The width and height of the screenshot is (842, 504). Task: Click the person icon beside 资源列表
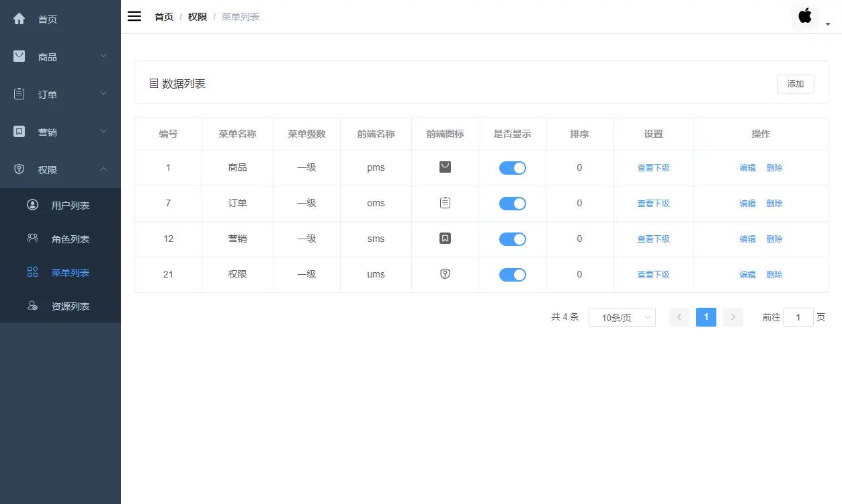32,306
